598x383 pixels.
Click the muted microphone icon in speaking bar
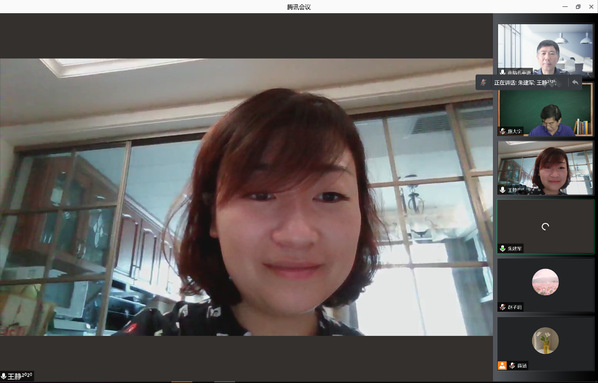pos(484,82)
